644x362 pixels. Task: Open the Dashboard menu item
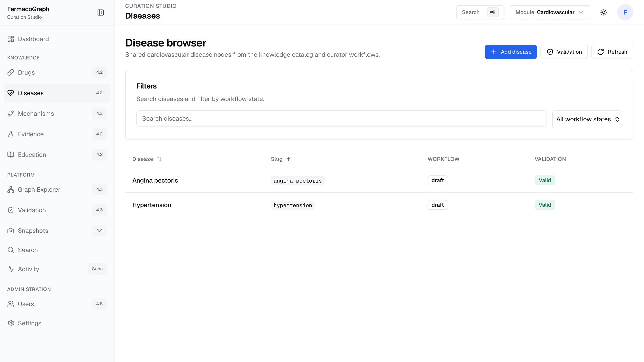coord(57,39)
